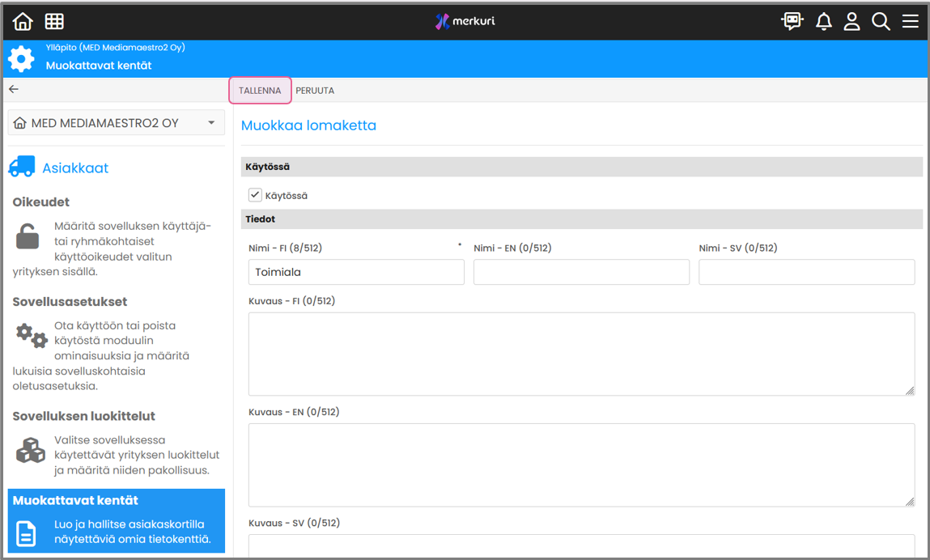The image size is (930, 560).
Task: Open the home icon in top bar
Action: 23,22
